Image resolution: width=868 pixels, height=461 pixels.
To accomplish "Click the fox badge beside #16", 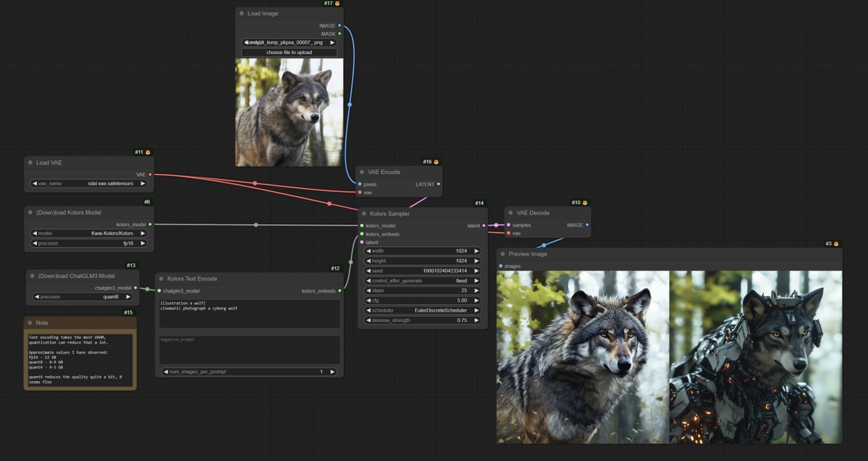I will tap(436, 162).
